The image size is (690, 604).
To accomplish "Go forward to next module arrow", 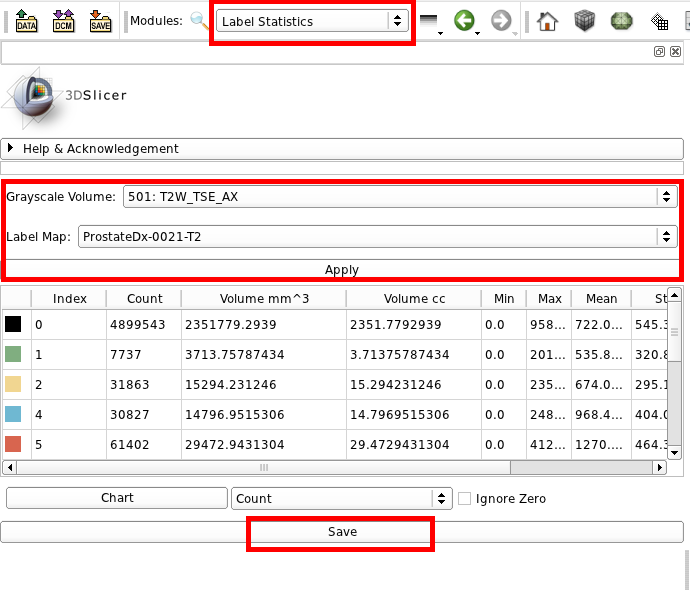I will (x=503, y=21).
